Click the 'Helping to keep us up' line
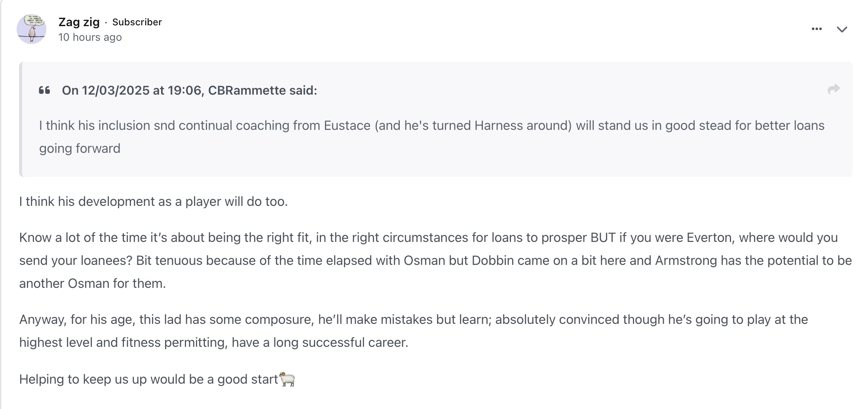The image size is (868, 409). click(148, 379)
